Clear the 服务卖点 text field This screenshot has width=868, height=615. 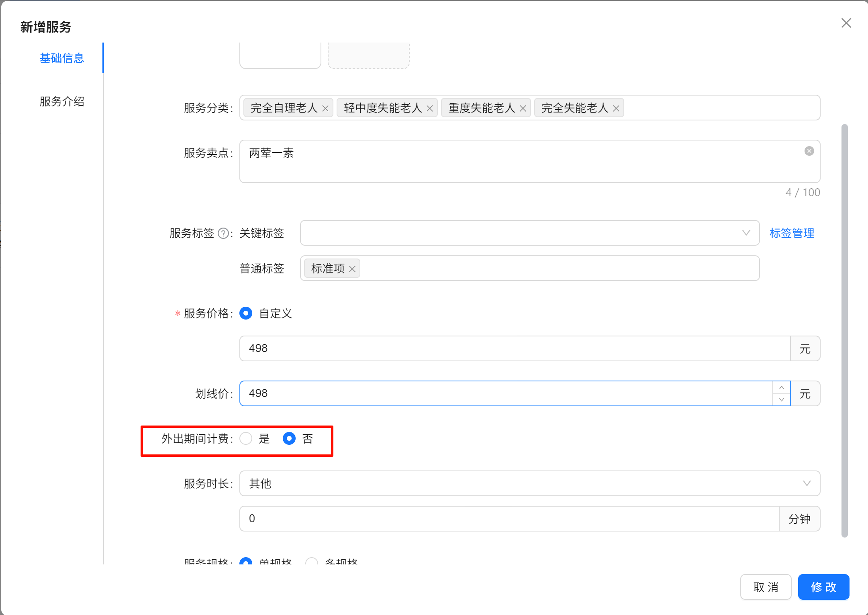click(809, 151)
